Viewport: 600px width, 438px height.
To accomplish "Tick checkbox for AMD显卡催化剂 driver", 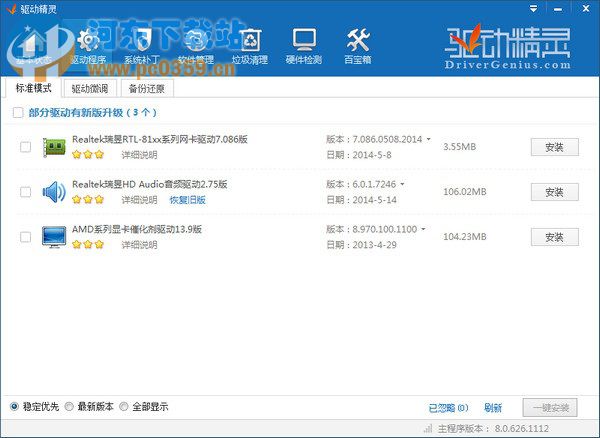I will coord(25,237).
